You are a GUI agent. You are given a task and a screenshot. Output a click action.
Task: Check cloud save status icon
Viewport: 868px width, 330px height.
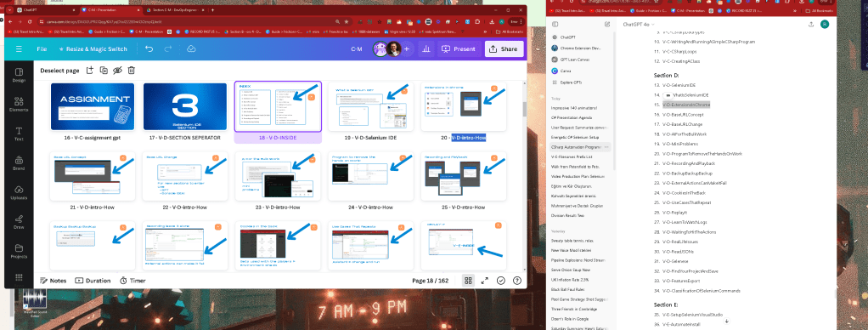191,48
